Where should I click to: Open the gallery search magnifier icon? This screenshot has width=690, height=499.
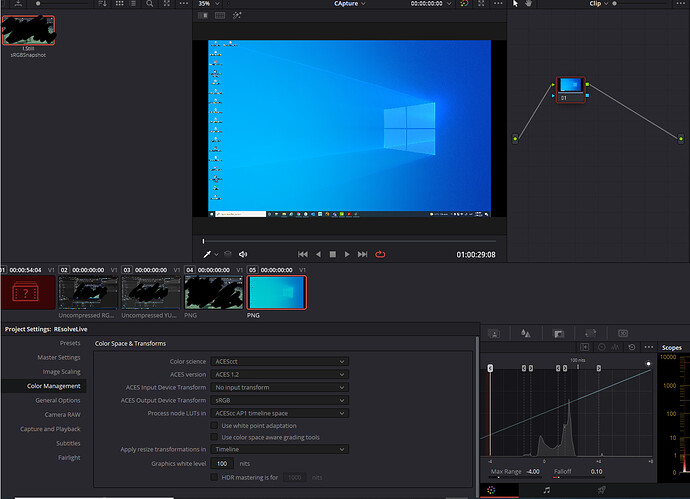[x=150, y=4]
